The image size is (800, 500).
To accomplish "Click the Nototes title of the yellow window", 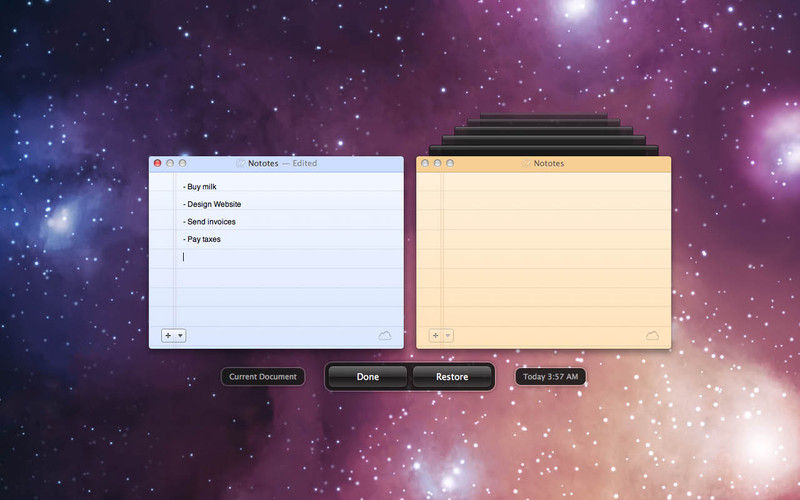I will (549, 163).
